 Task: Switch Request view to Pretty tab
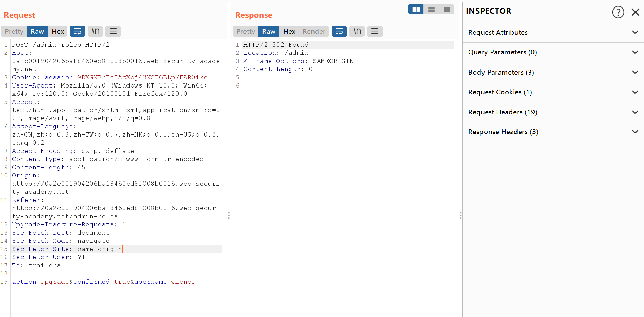[x=14, y=31]
